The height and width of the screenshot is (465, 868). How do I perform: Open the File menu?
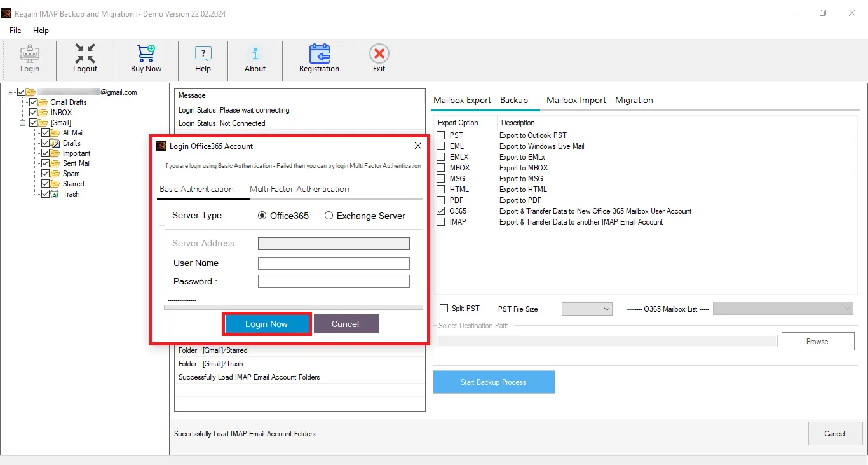15,31
